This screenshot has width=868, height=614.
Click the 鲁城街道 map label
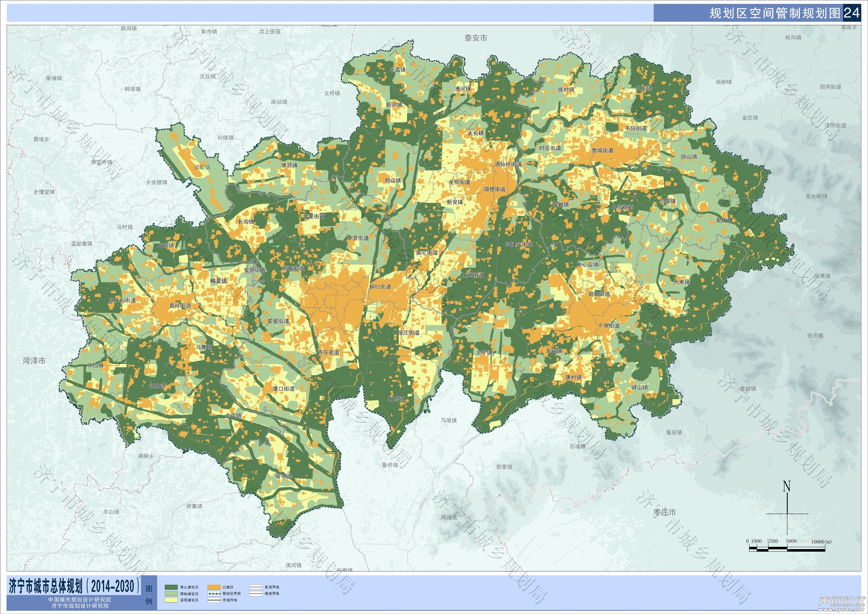click(x=603, y=151)
